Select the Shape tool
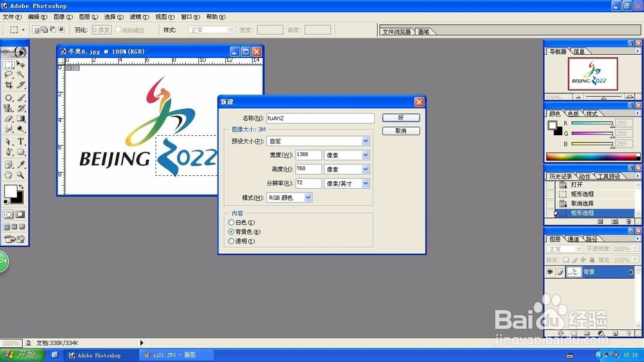644x362 pixels. coord(21,152)
